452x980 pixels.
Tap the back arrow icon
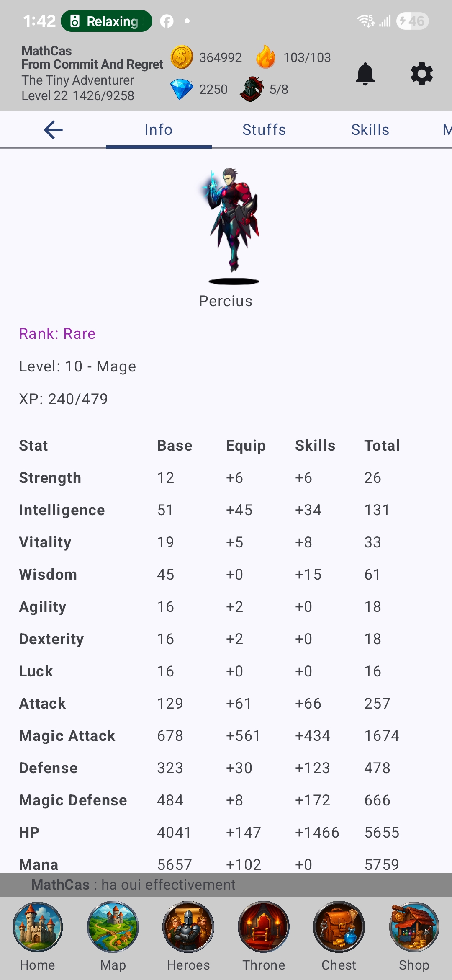tap(53, 130)
